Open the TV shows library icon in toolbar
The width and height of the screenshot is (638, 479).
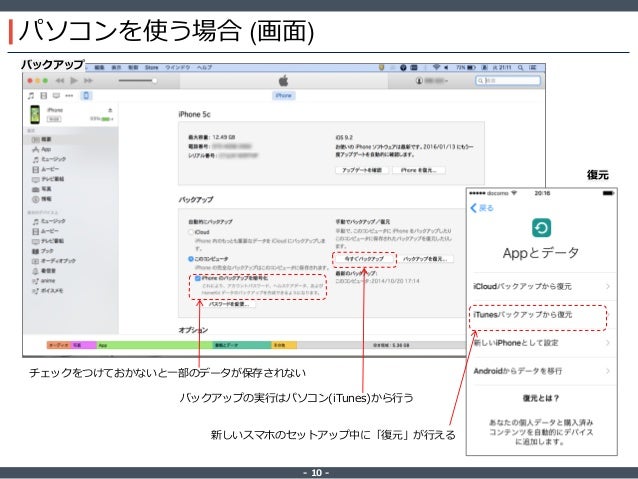[x=56, y=96]
